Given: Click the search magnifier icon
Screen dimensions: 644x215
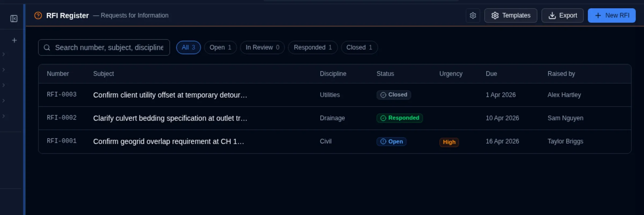Looking at the screenshot, I should (x=47, y=48).
